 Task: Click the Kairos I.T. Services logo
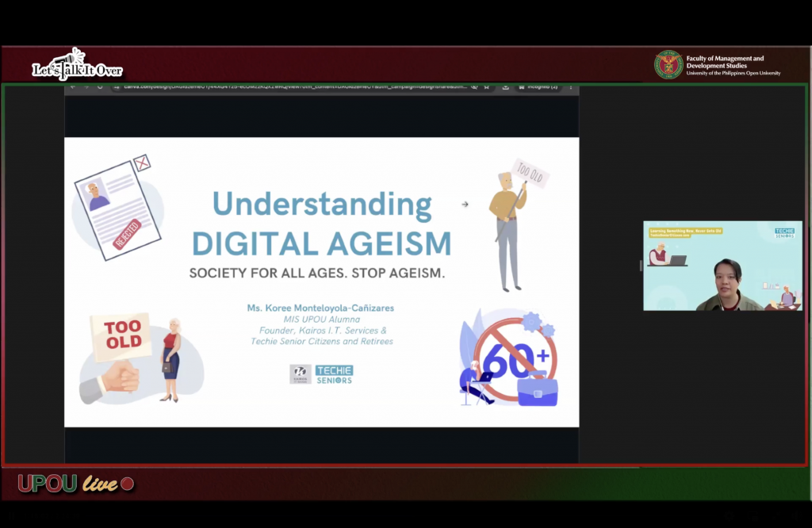(301, 374)
